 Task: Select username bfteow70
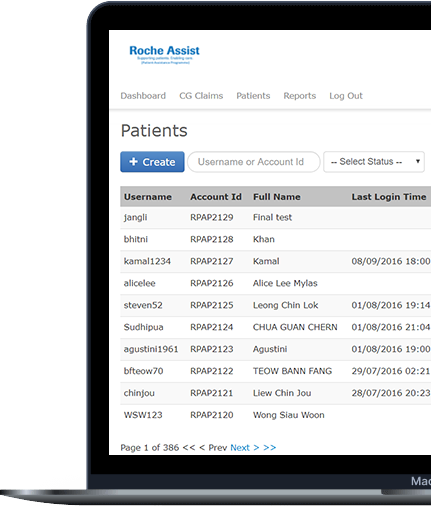(143, 371)
